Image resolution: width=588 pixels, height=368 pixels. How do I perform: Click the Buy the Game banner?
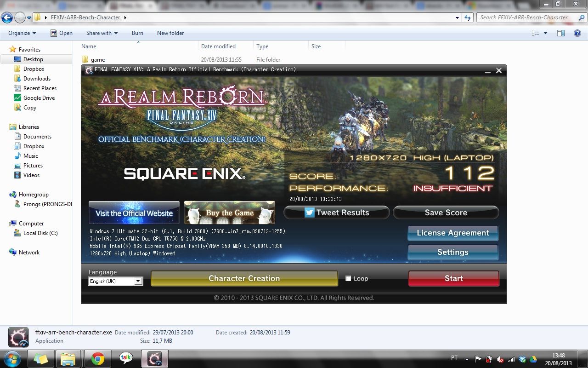click(x=229, y=213)
